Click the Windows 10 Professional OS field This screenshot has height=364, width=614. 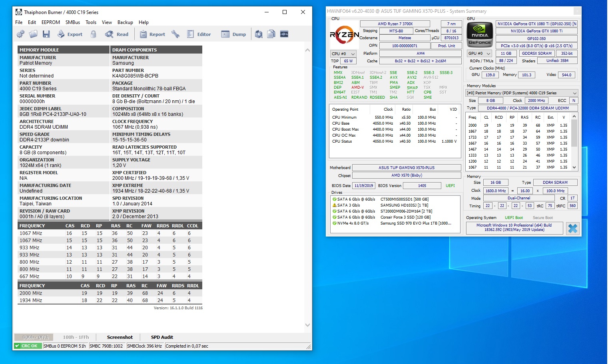pyautogui.click(x=514, y=227)
